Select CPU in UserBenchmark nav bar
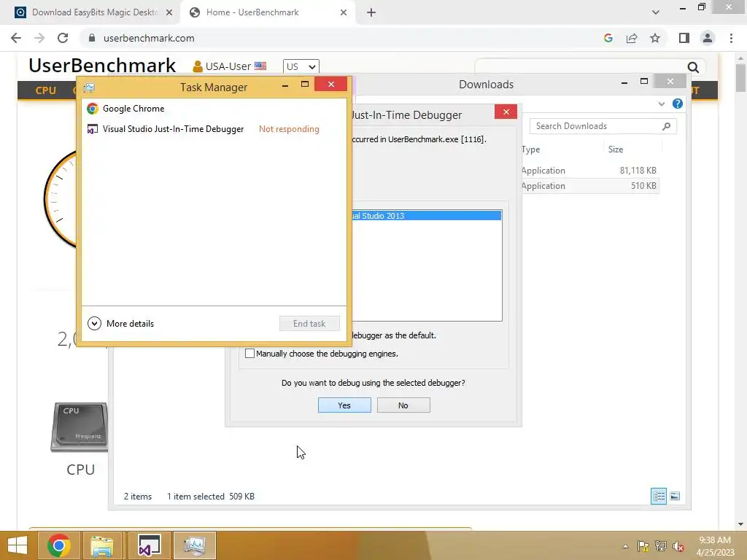747x560 pixels. [x=46, y=90]
